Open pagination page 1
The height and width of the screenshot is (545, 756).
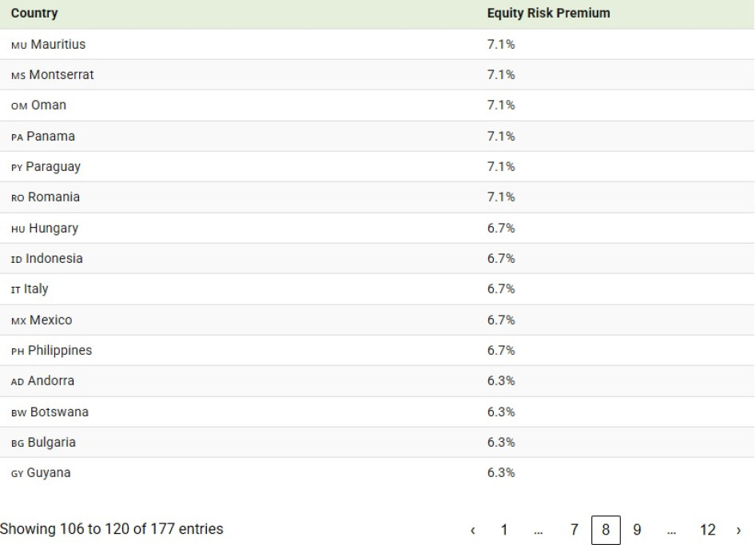pos(504,530)
